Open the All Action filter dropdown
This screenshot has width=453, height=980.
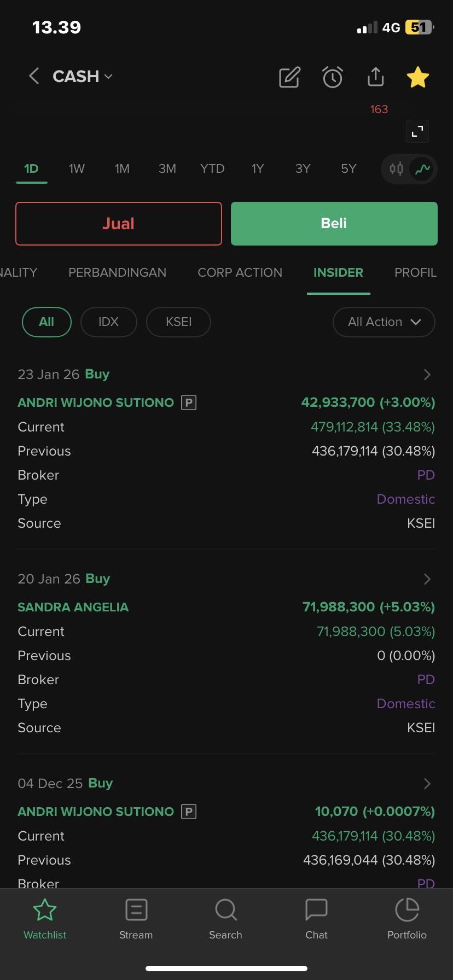pyautogui.click(x=384, y=322)
